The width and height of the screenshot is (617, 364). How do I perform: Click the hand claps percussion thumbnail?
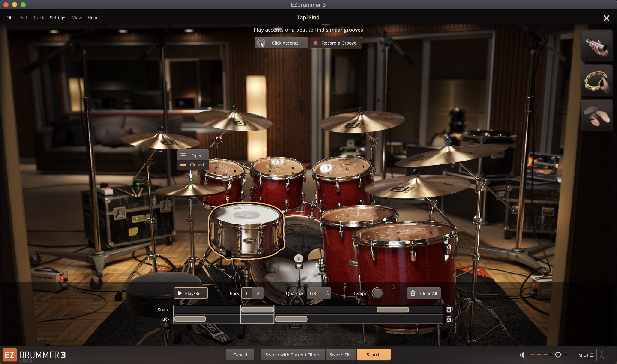597,116
